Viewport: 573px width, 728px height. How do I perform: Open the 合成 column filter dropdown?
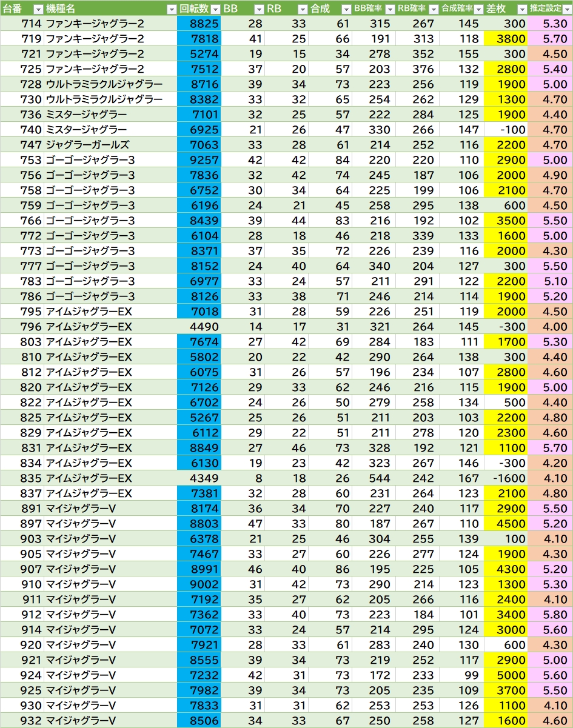point(346,9)
